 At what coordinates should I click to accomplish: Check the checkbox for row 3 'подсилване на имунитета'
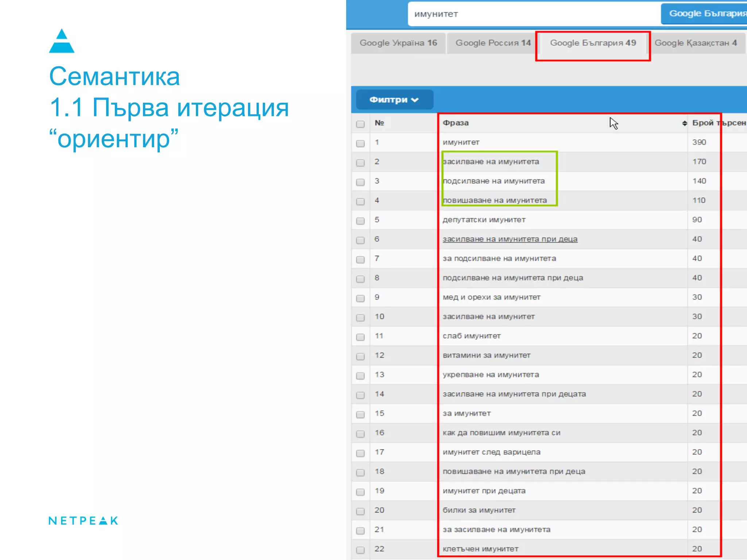coord(360,182)
